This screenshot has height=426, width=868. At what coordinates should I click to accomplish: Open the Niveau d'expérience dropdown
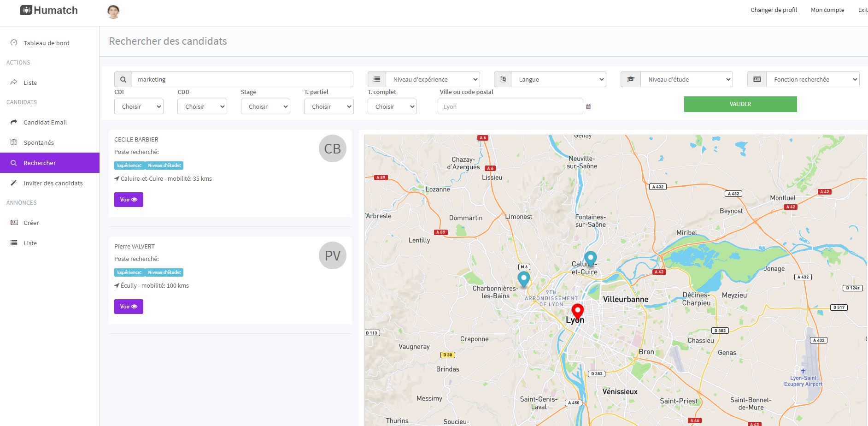(x=433, y=79)
